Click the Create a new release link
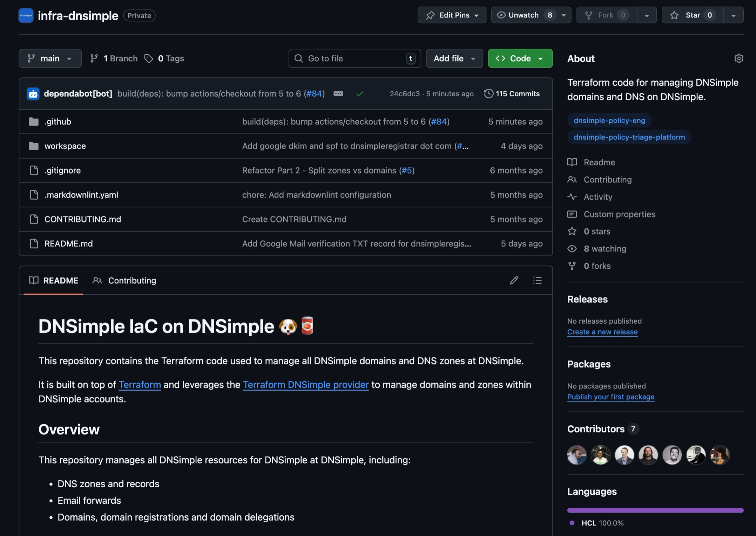The height and width of the screenshot is (536, 756). [x=602, y=332]
